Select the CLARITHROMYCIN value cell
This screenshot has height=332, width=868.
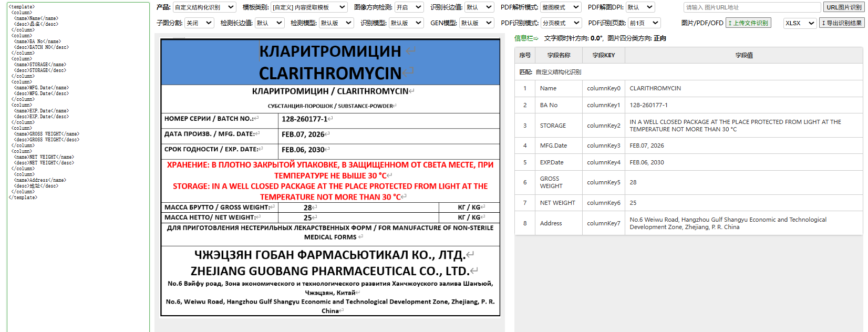(744, 88)
